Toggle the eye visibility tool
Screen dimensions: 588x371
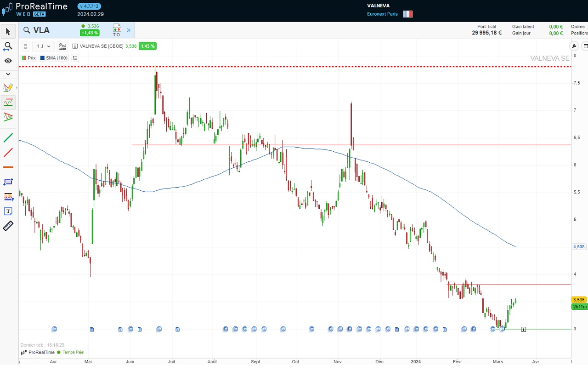click(x=8, y=61)
